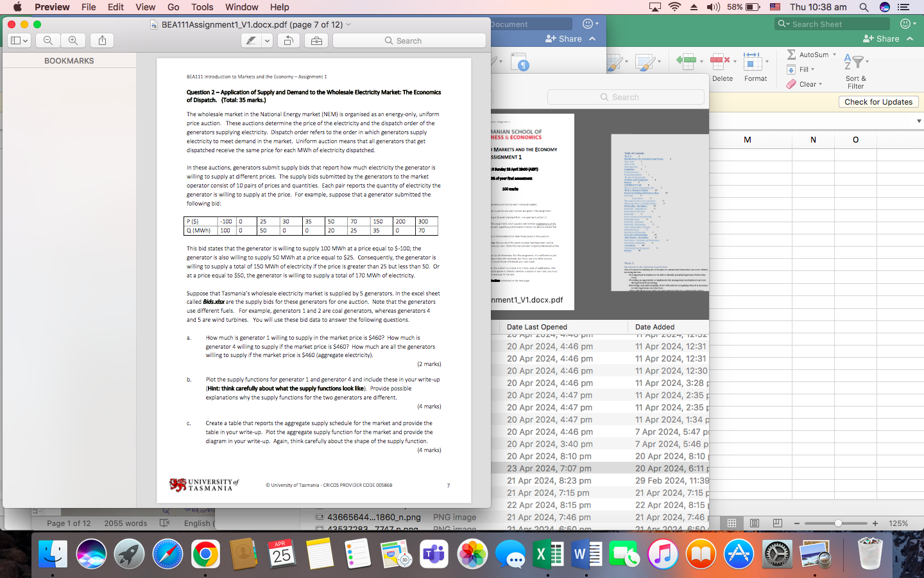The image size is (924, 578).
Task: Open the BEA111Assignment1 filename chevron dropdown
Action: [x=348, y=24]
